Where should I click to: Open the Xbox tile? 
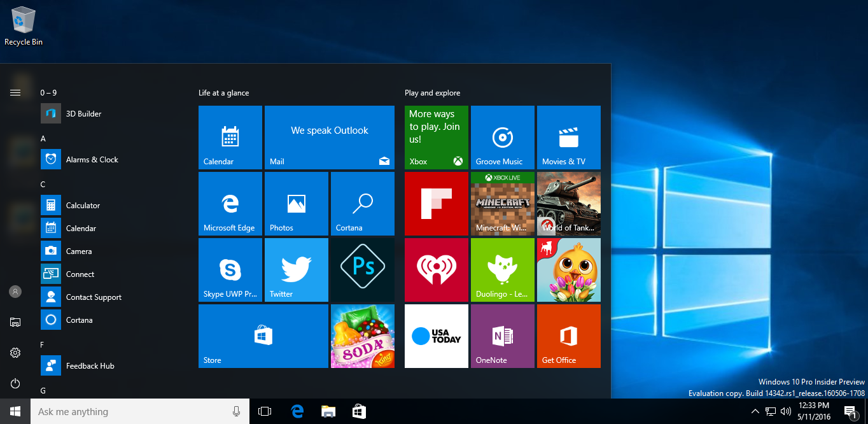[x=437, y=138]
